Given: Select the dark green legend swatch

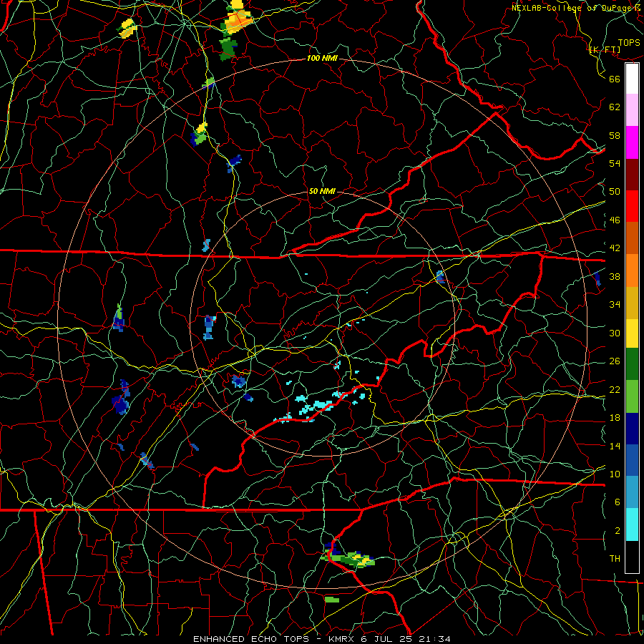Looking at the screenshot, I should click(632, 364).
